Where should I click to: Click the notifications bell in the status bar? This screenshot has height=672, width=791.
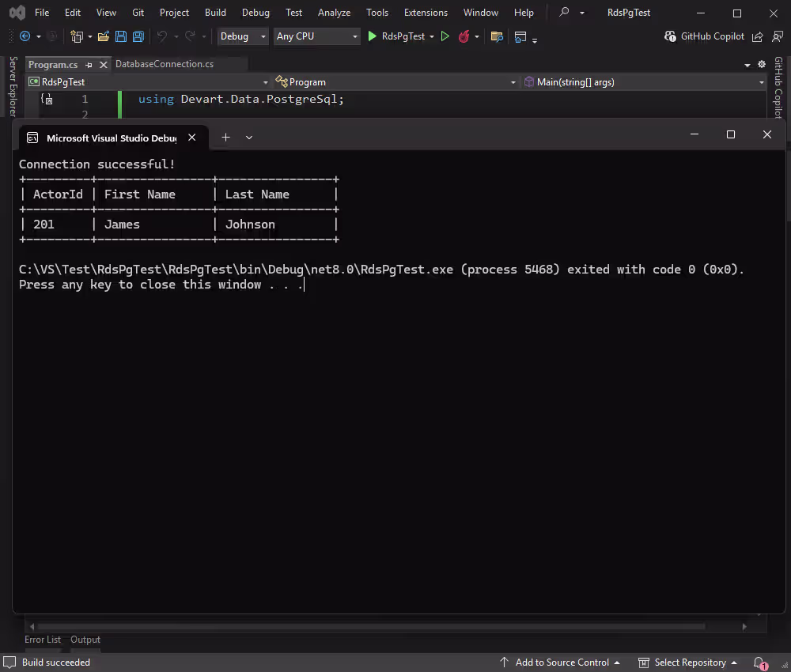click(759, 663)
